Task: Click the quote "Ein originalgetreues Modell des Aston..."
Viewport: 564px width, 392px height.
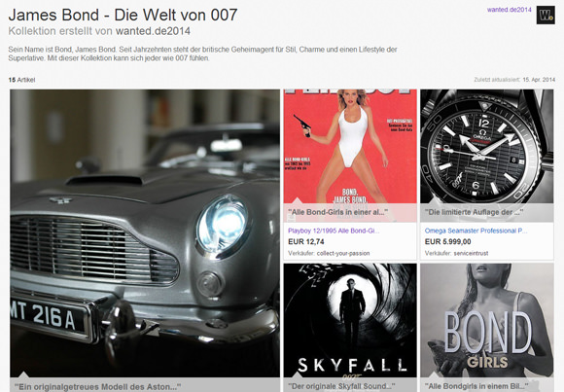Action: [97, 386]
